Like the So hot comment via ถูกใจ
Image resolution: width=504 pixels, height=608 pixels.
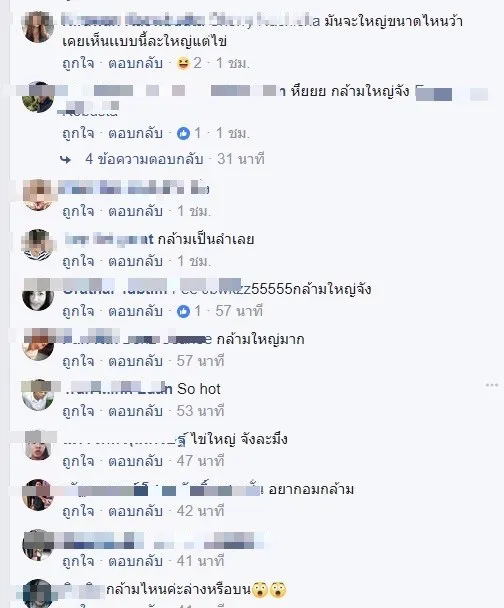(x=78, y=411)
